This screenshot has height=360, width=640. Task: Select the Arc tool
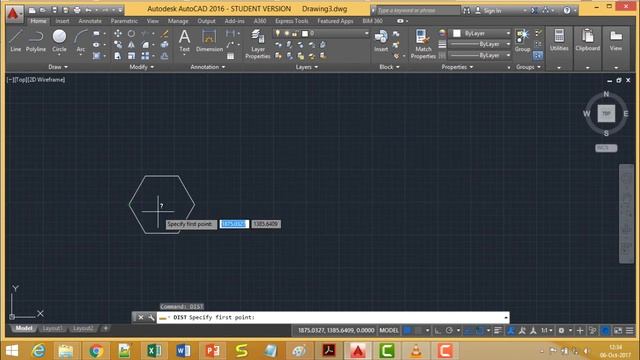click(81, 41)
